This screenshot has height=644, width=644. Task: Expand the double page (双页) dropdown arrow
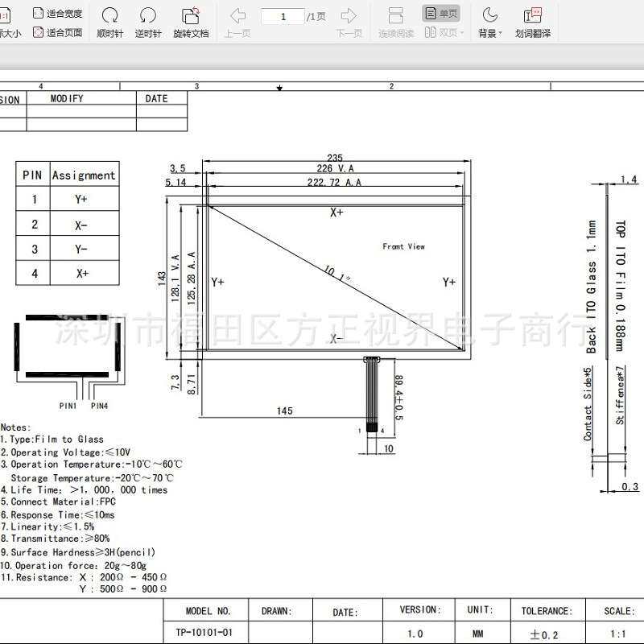pyautogui.click(x=462, y=32)
